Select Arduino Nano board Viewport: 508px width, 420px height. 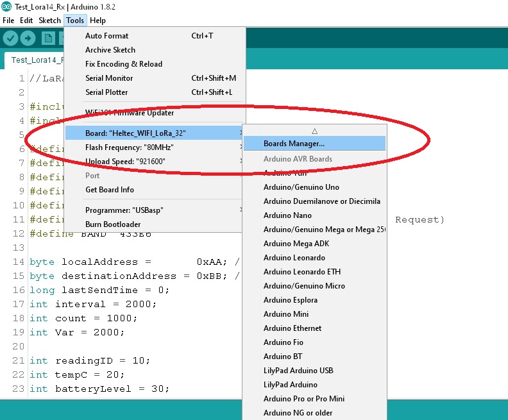point(314,215)
